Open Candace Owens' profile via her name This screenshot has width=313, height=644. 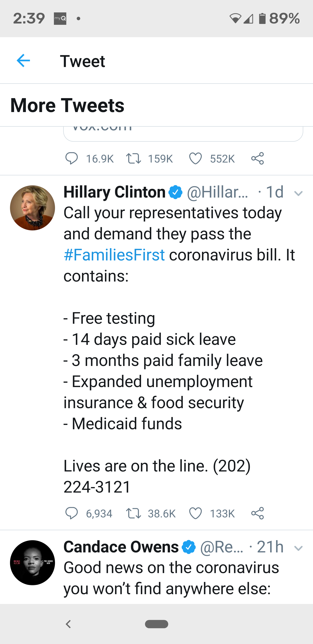tap(121, 547)
